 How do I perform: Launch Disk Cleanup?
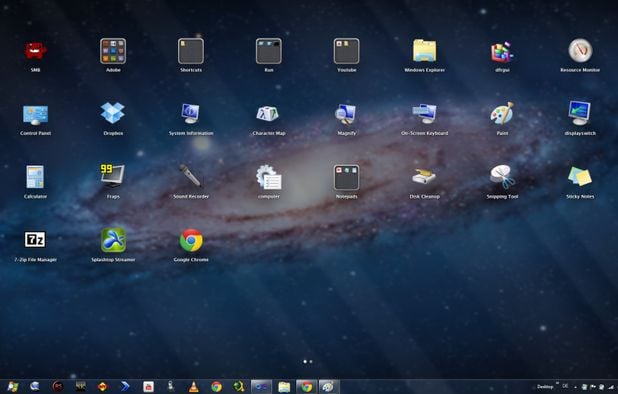click(424, 177)
